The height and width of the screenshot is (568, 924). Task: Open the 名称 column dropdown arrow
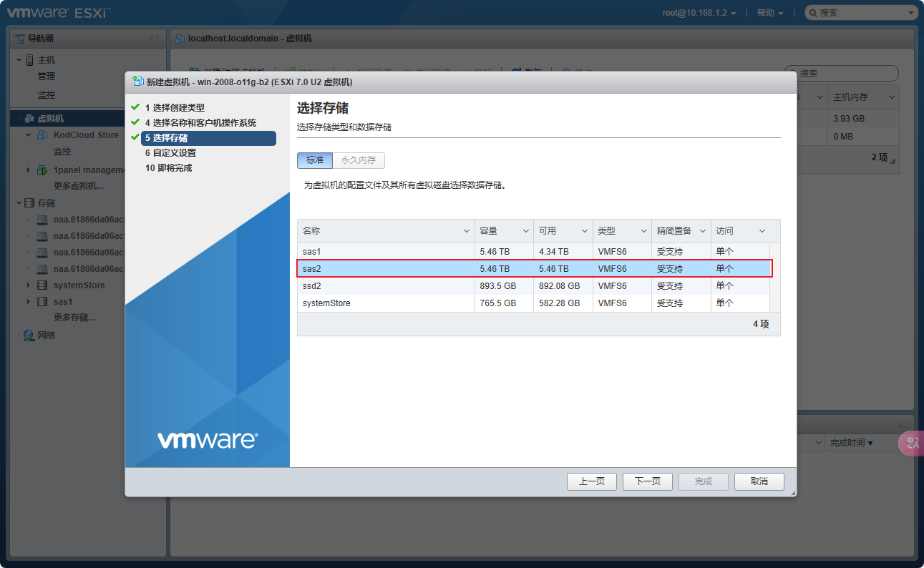(467, 231)
